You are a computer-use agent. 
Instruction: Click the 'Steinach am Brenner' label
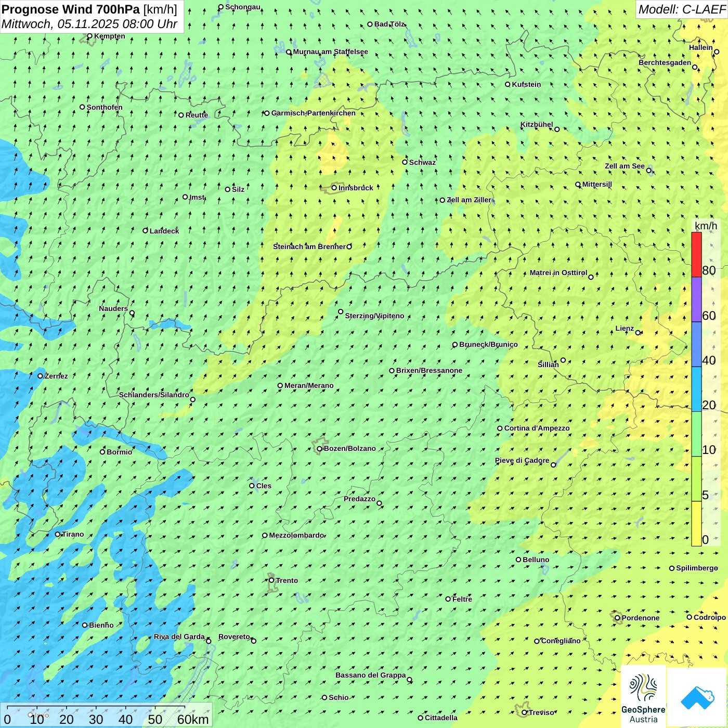coord(309,246)
